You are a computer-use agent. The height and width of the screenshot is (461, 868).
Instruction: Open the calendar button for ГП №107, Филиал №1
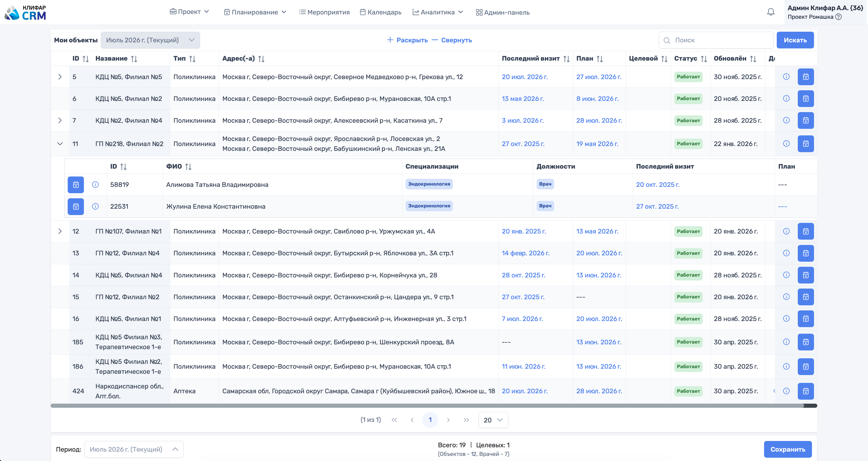click(806, 232)
